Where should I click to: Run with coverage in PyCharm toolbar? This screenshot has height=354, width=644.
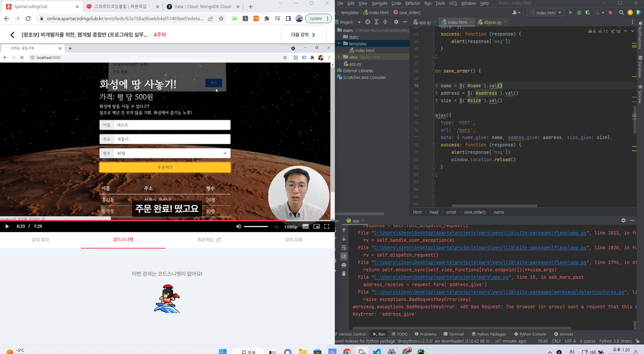pos(588,12)
